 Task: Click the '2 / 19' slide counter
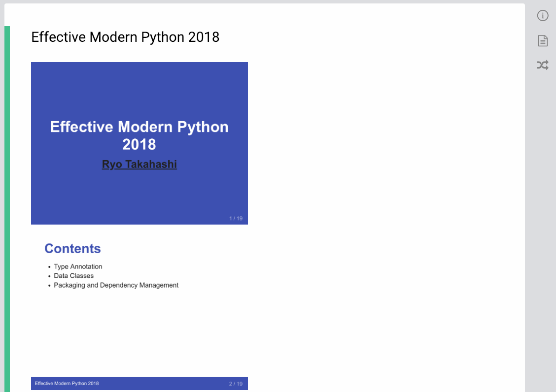click(x=236, y=384)
